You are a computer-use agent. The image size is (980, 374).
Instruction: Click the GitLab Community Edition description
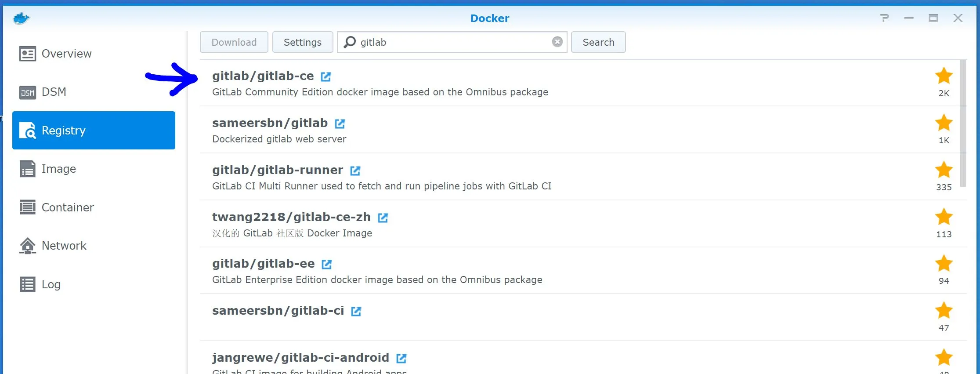point(380,92)
